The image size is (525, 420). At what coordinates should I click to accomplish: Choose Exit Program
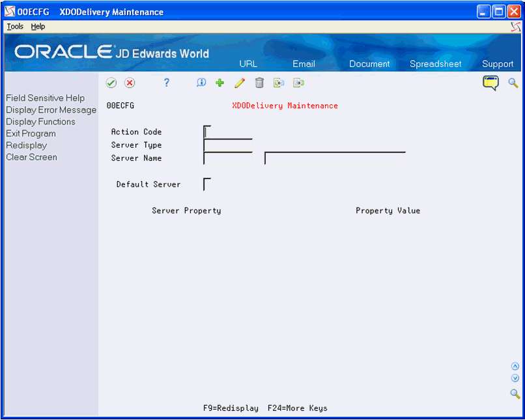[x=31, y=133]
